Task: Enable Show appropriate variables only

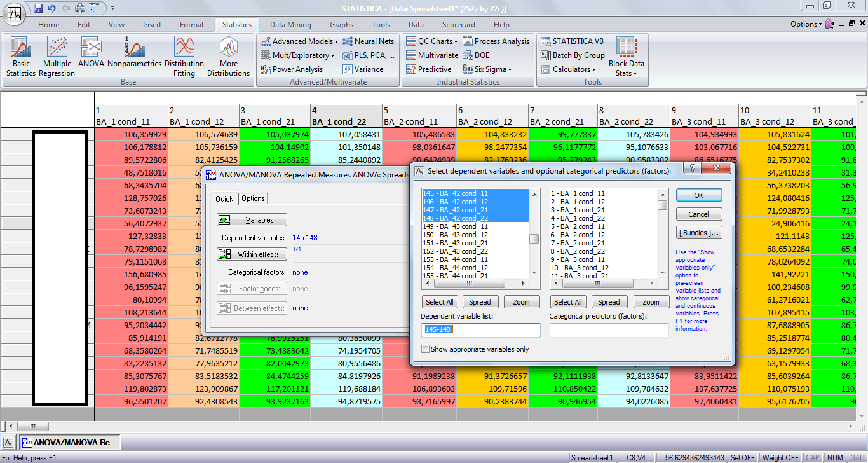Action: [425, 349]
